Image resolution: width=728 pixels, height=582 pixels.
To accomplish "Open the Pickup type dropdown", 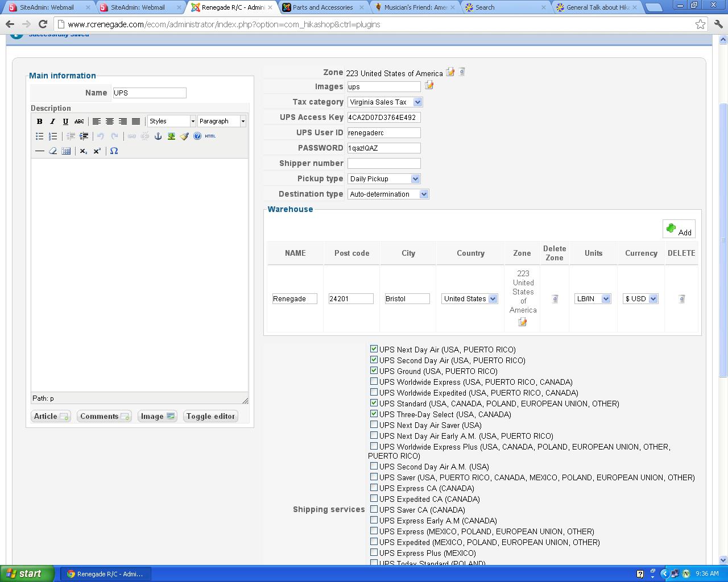I will tap(384, 178).
